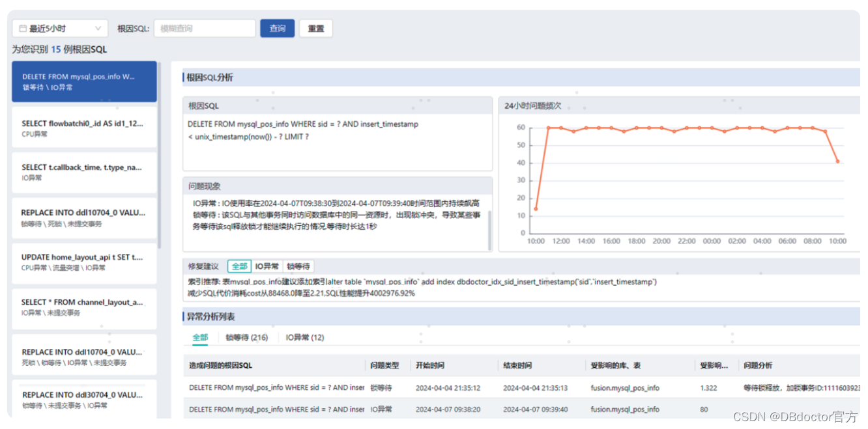Screen dimensions: 868x429
Task: Click the 结束时间 column header
Action: [517, 366]
